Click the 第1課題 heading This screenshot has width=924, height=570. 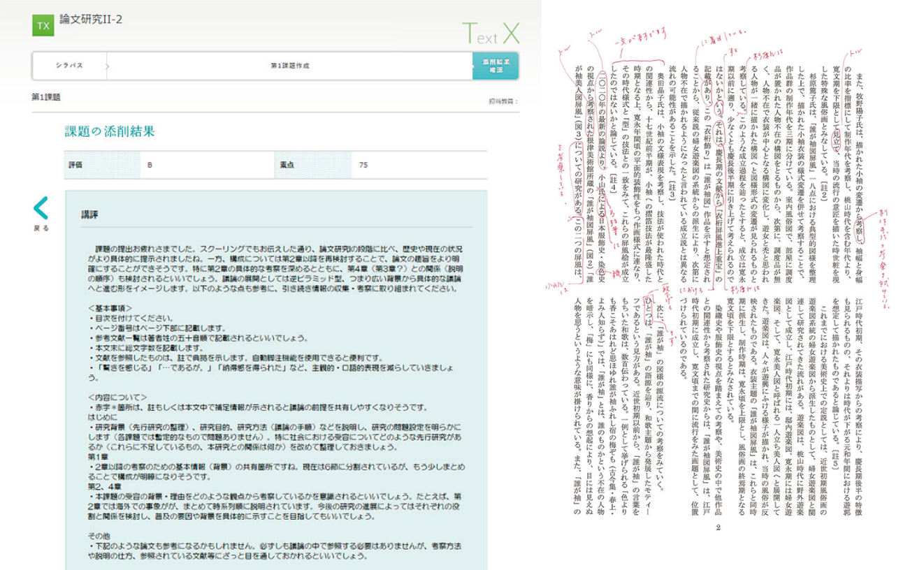pyautogui.click(x=46, y=97)
